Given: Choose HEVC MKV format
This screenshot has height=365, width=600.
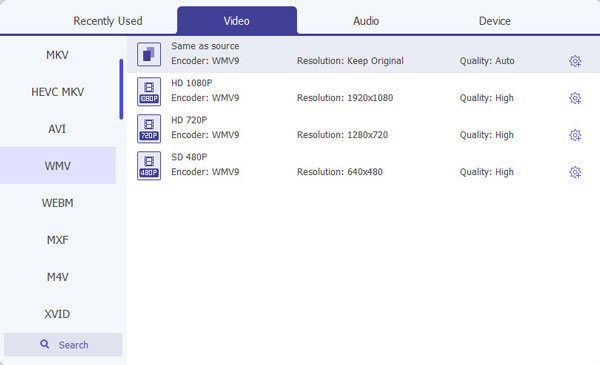Looking at the screenshot, I should click(57, 92).
